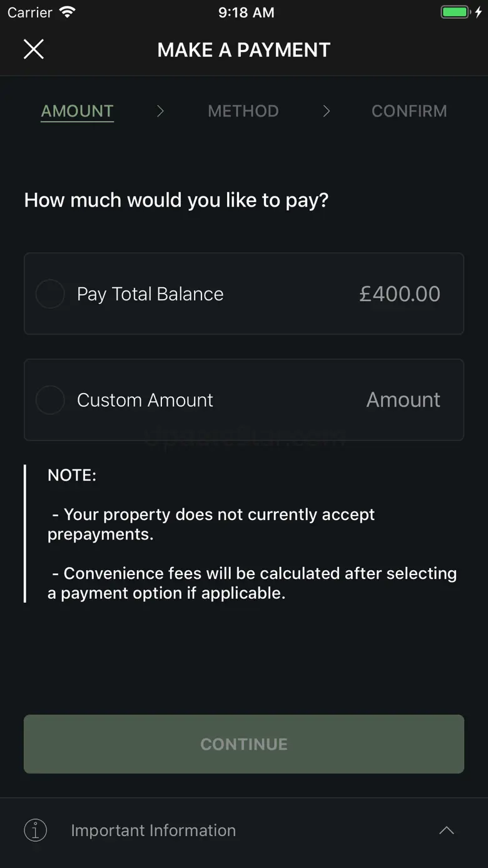Tap the chevron arrow between Method and Confirm

pos(326,111)
